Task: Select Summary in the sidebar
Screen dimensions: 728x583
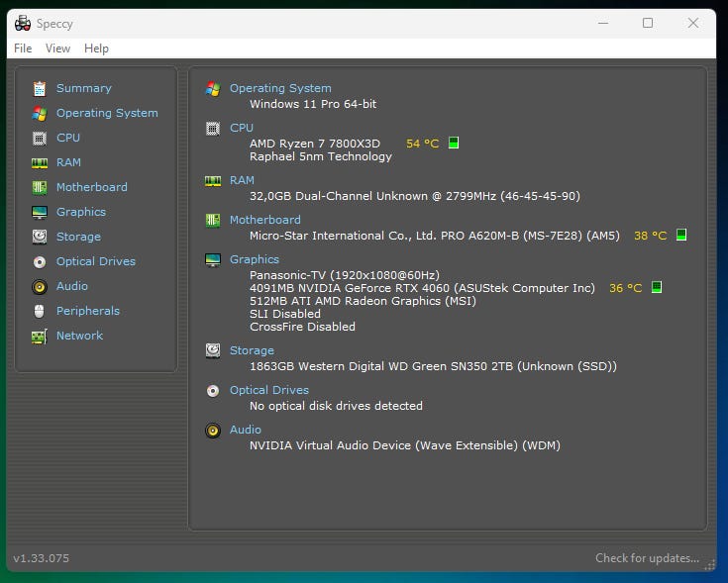Action: click(83, 88)
